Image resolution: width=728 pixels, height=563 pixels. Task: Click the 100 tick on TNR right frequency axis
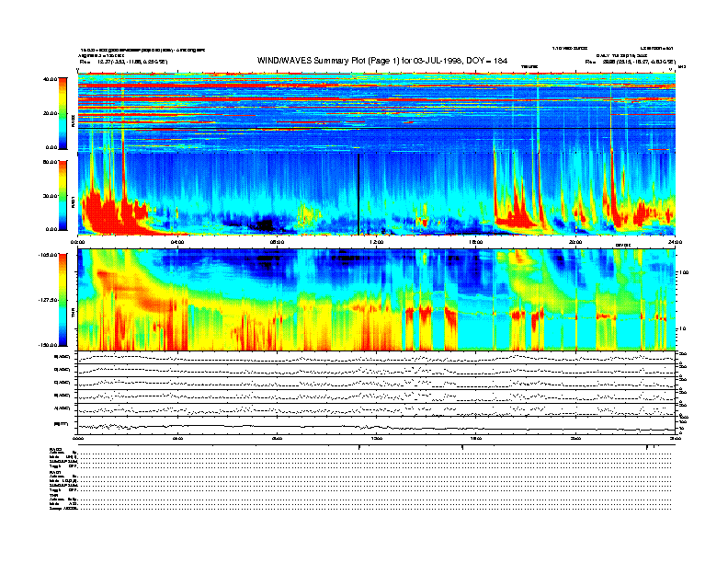click(x=684, y=272)
